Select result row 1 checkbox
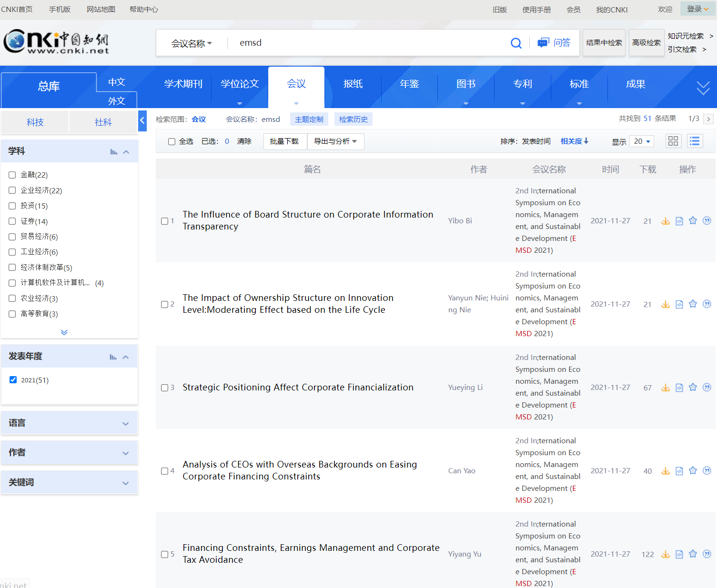717x588 pixels. tap(165, 221)
